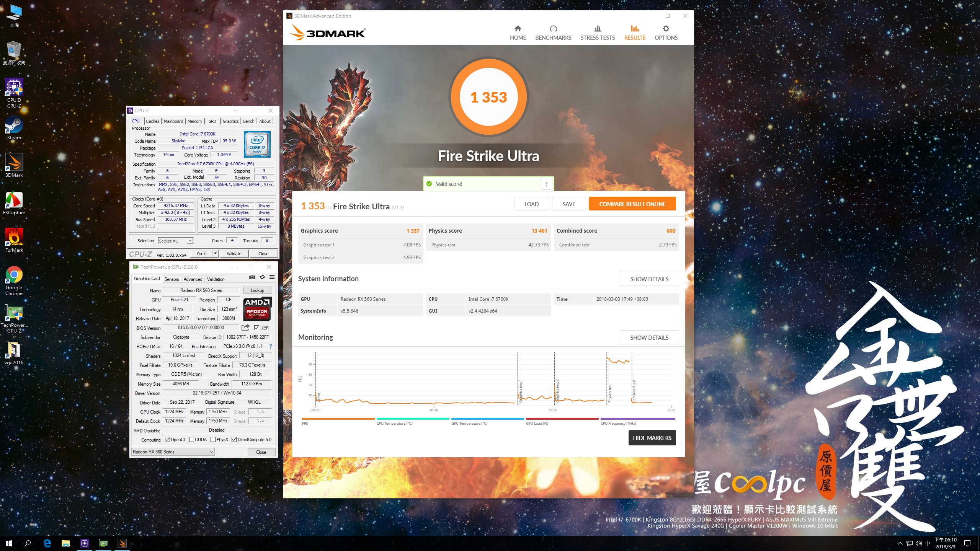Open the Recycle Bin desktop icon

click(14, 53)
